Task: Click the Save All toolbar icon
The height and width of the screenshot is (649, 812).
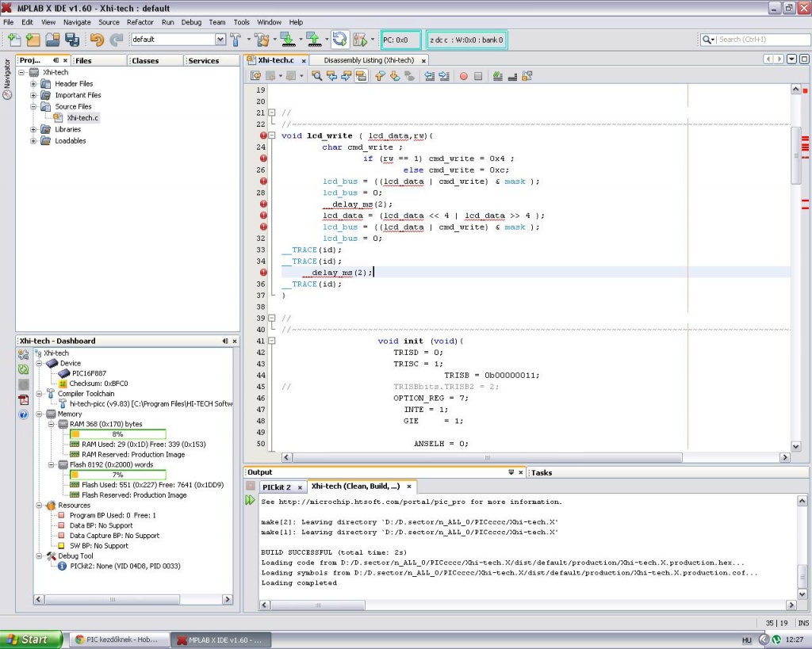Action: pyautogui.click(x=72, y=40)
